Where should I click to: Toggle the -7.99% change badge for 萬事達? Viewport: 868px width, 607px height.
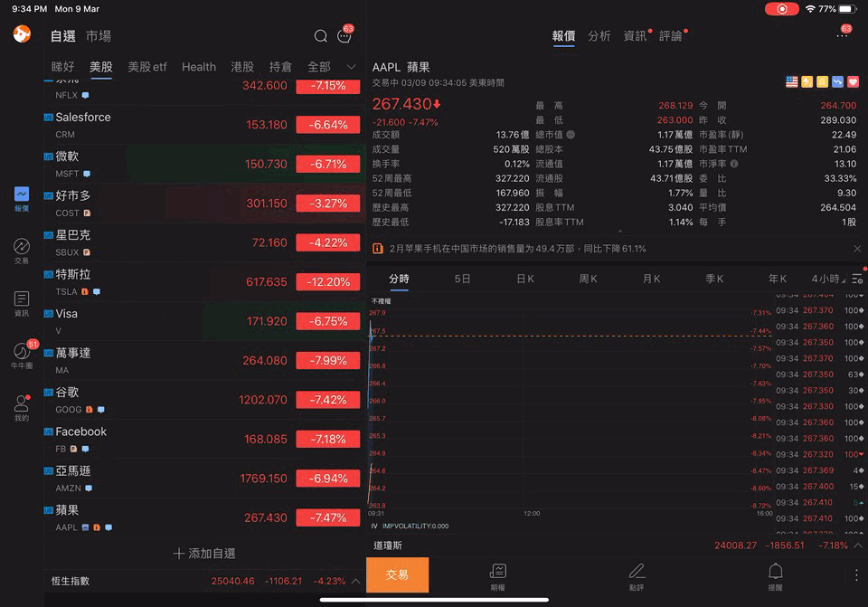328,361
